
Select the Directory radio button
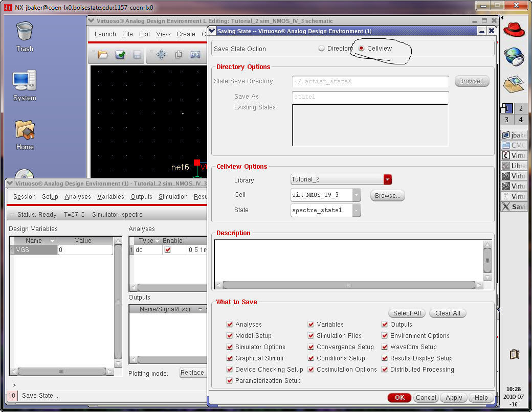[x=321, y=49]
